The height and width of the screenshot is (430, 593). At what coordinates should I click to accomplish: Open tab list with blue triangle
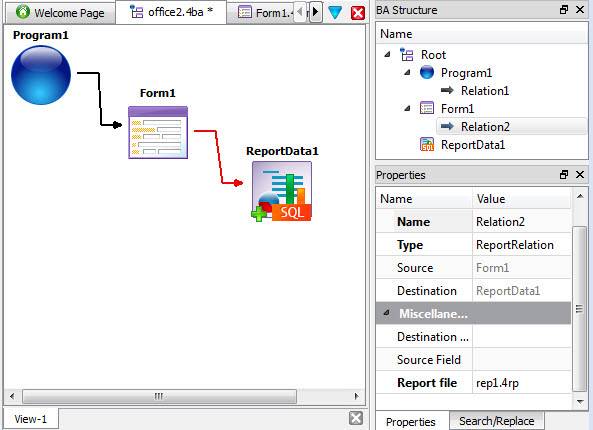coord(335,12)
